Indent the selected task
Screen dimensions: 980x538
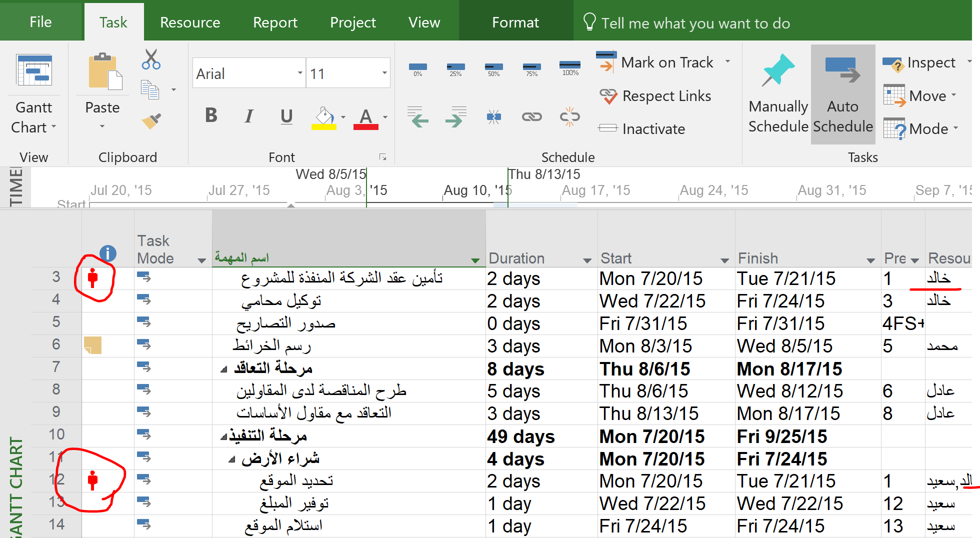[x=455, y=117]
